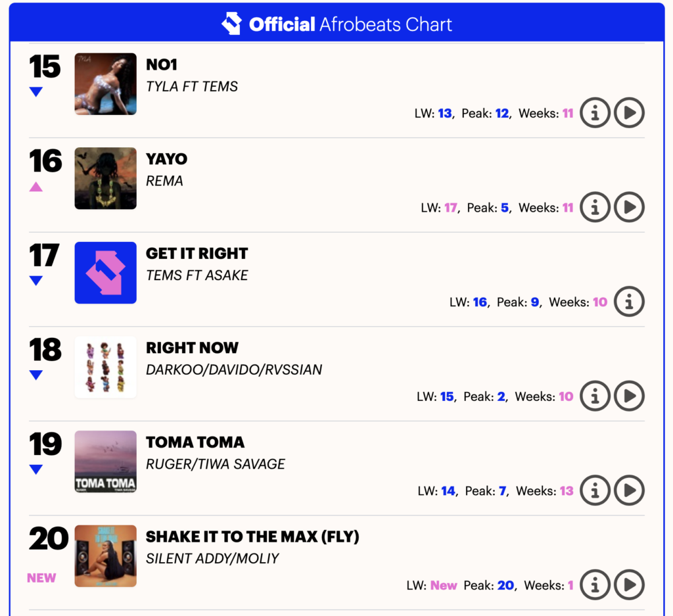673x616 pixels.
Task: Open info icon for Toma Toma
Action: click(595, 490)
